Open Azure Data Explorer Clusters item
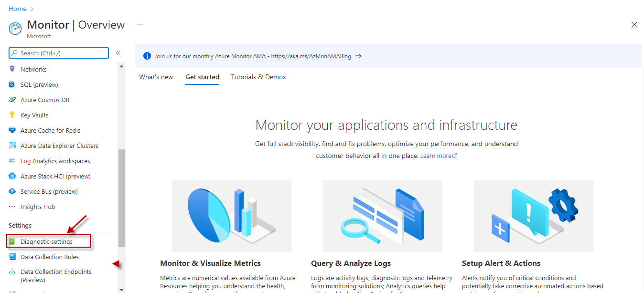Image resolution: width=644 pixels, height=293 pixels. pos(58,146)
